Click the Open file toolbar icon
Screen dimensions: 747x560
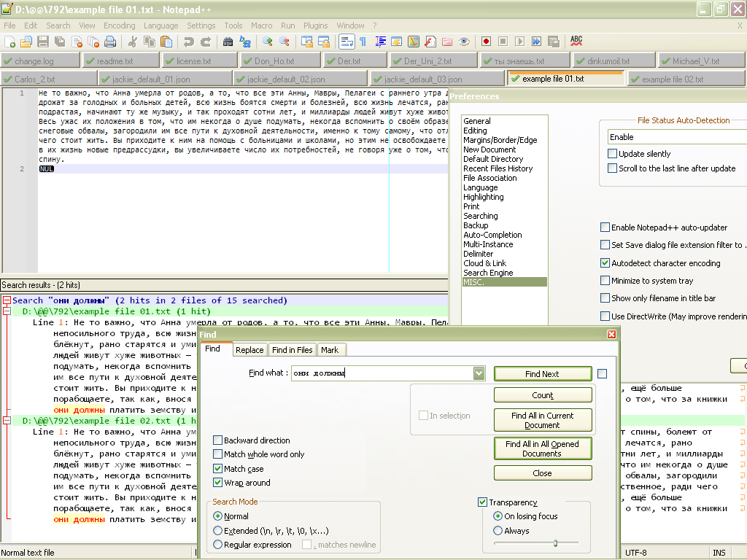(26, 42)
